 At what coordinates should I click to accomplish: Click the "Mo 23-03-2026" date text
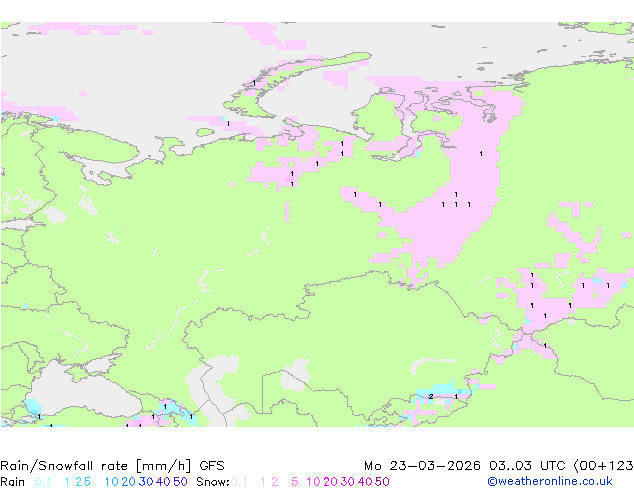tap(422, 466)
